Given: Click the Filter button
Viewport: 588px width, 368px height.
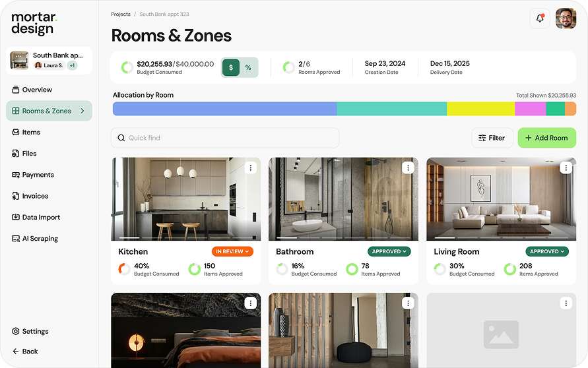Looking at the screenshot, I should coord(492,138).
